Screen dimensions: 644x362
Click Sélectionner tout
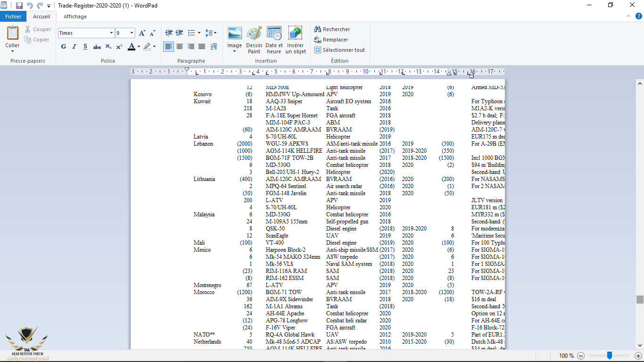tap(339, 50)
